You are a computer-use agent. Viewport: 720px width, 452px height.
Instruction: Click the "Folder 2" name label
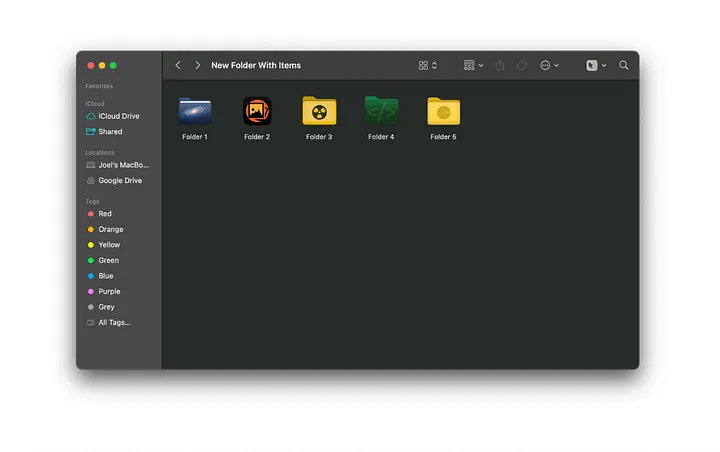pos(257,137)
